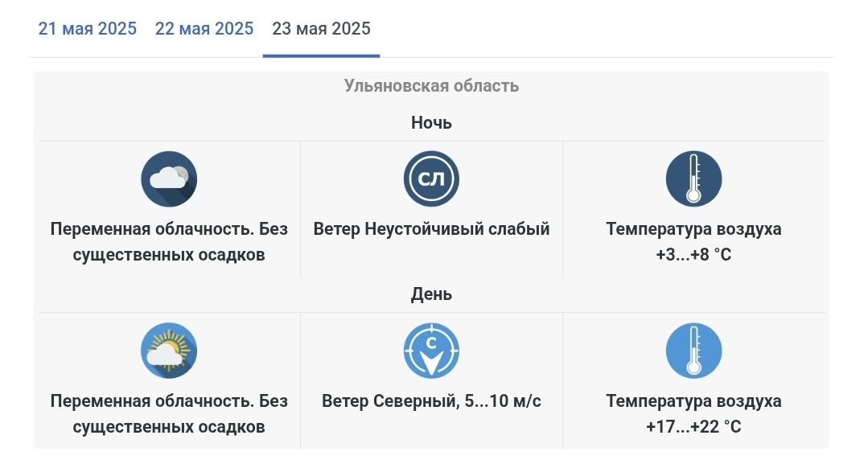This screenshot has height=464, width=868.
Task: Click day text Переменная облачность. Без существенных осадков
Action: coord(169,413)
